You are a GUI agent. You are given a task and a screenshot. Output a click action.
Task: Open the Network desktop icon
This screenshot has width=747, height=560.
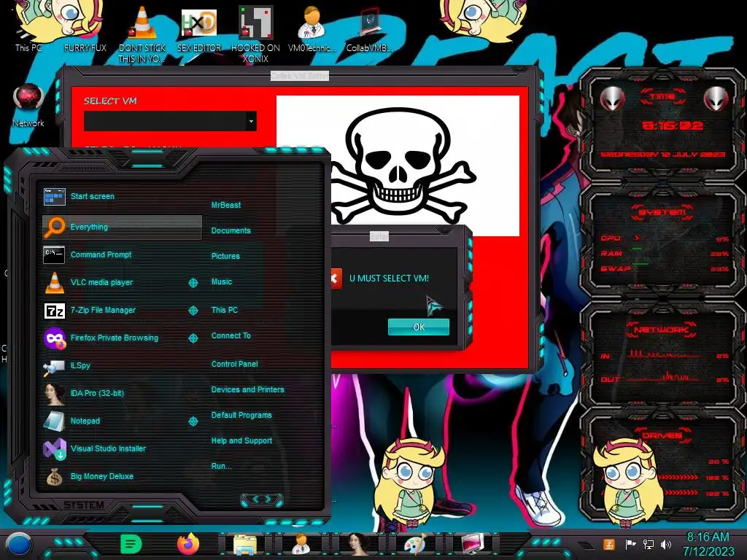[x=28, y=106]
